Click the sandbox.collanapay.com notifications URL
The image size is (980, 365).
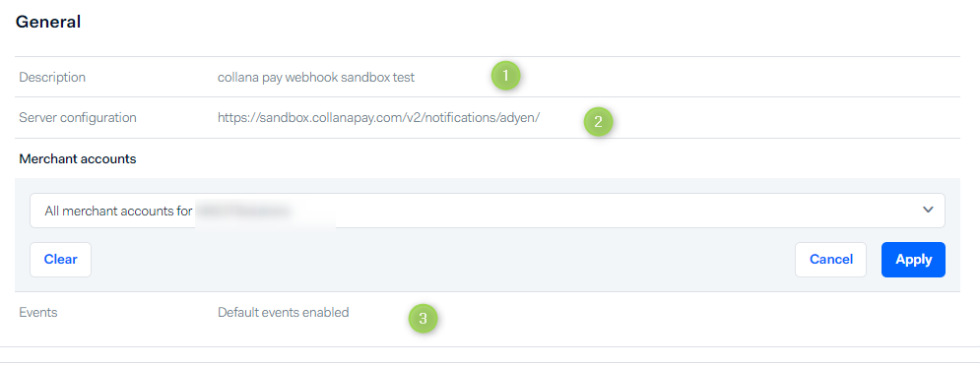(379, 117)
